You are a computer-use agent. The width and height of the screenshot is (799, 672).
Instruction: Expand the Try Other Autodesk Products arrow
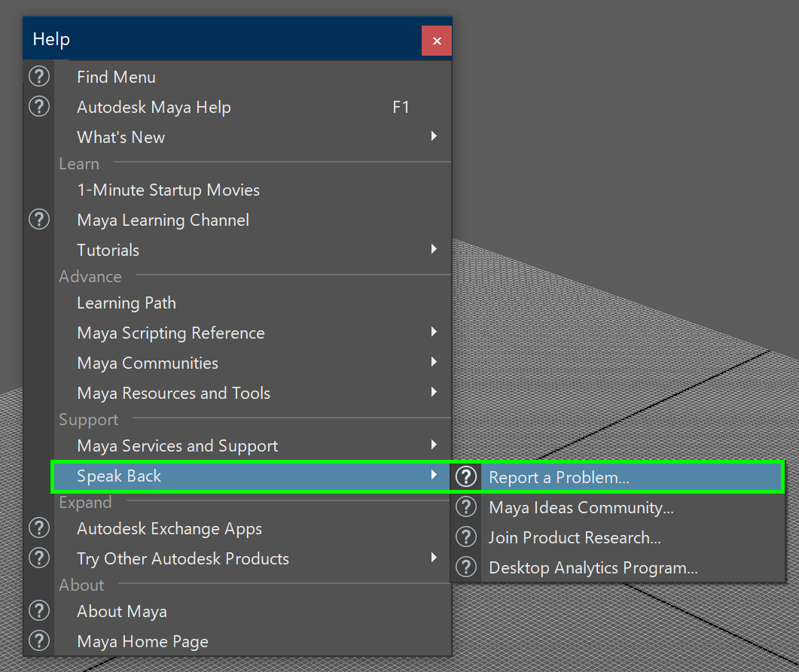click(x=434, y=558)
